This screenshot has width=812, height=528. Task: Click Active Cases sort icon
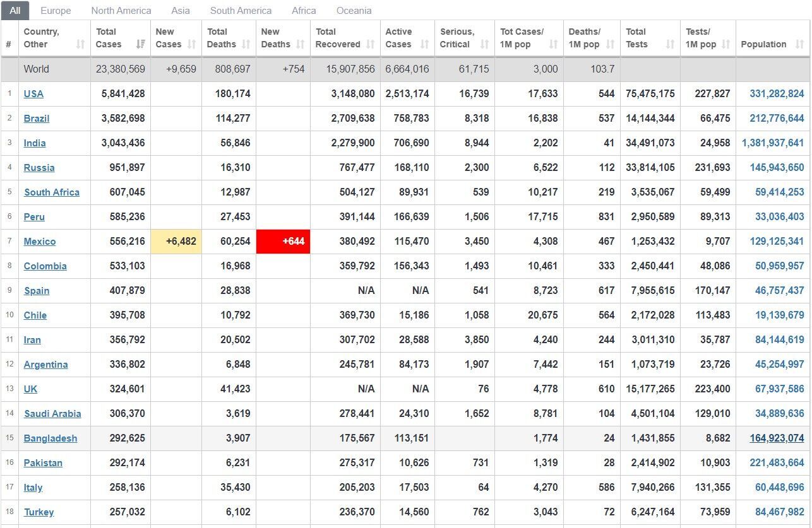(x=424, y=44)
